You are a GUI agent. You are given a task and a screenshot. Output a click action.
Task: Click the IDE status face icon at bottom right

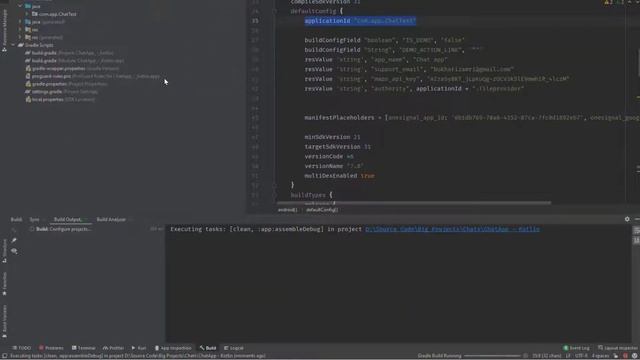point(635,356)
